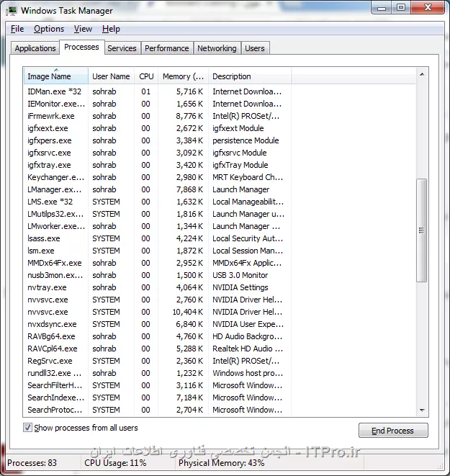Click the USB 3.0 Monitor description

click(240, 275)
